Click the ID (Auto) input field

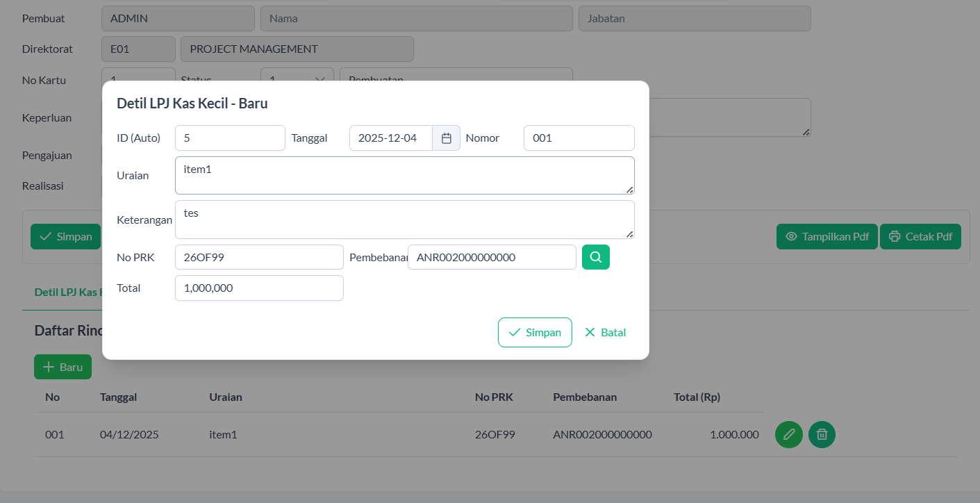click(x=230, y=138)
